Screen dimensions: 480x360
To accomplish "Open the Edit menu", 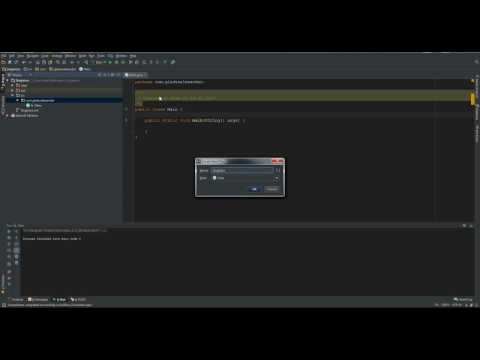I will (x=12, y=56).
